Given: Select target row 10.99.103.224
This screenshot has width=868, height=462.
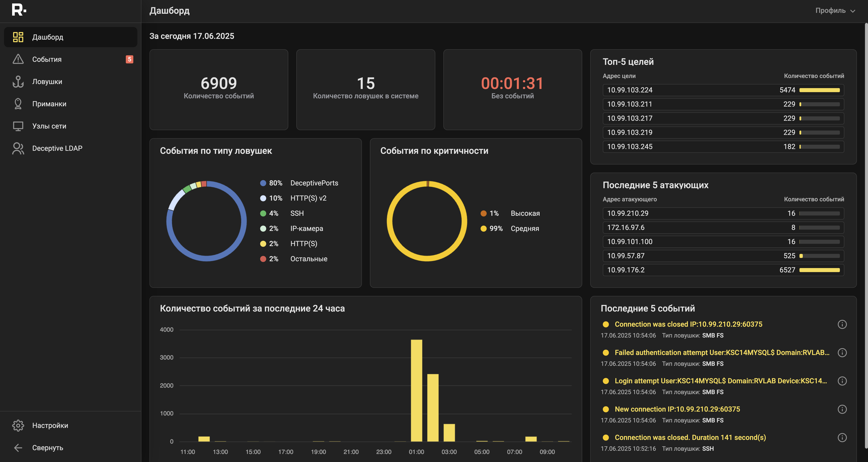Looking at the screenshot, I should click(723, 90).
